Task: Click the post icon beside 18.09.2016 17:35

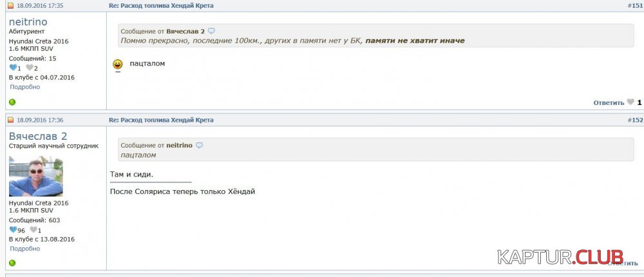Action: (x=10, y=6)
